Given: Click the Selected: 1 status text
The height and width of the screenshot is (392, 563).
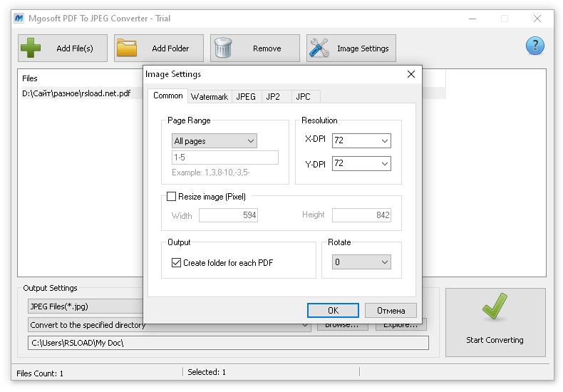Looking at the screenshot, I should (x=207, y=372).
